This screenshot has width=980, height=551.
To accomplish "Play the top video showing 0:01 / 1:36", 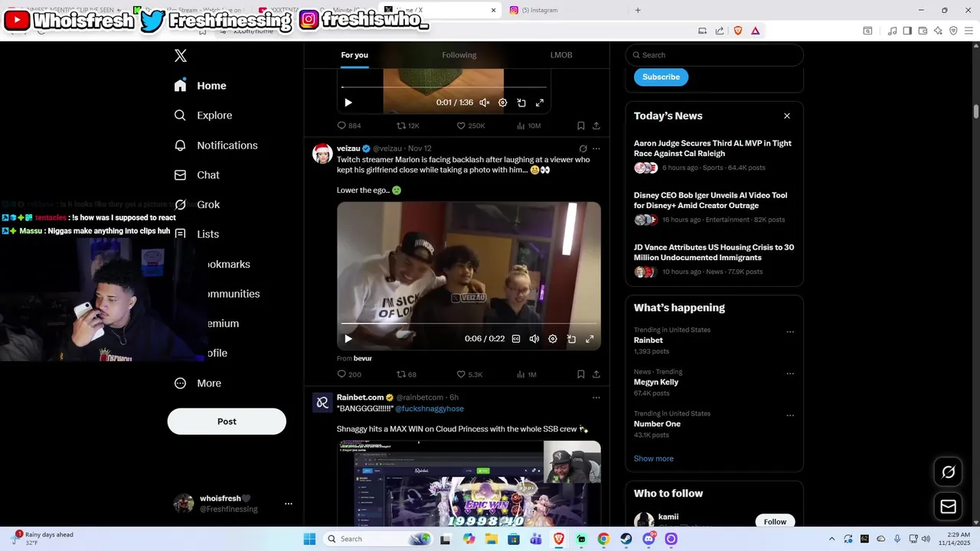I will coord(348,103).
